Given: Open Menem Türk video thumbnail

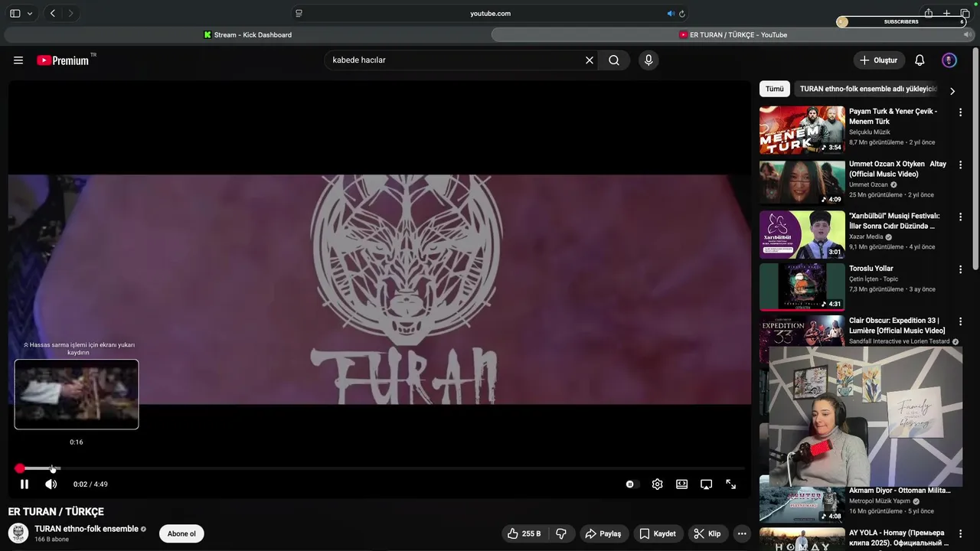Looking at the screenshot, I should pos(802,130).
